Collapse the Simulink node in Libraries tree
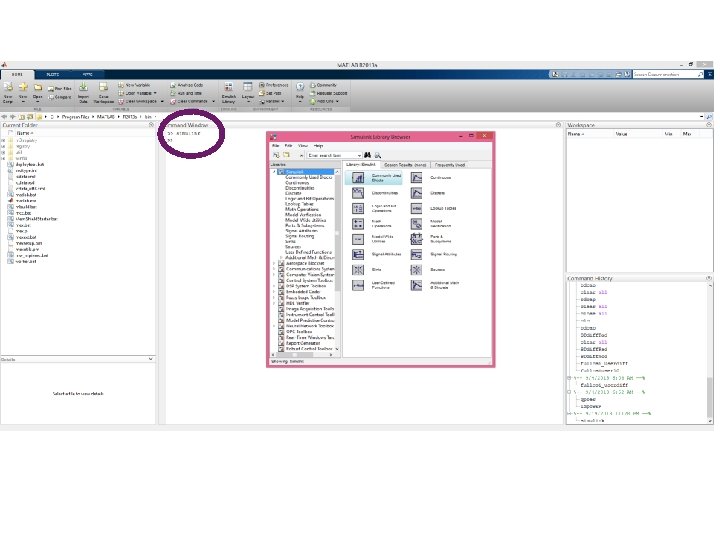 click(274, 172)
